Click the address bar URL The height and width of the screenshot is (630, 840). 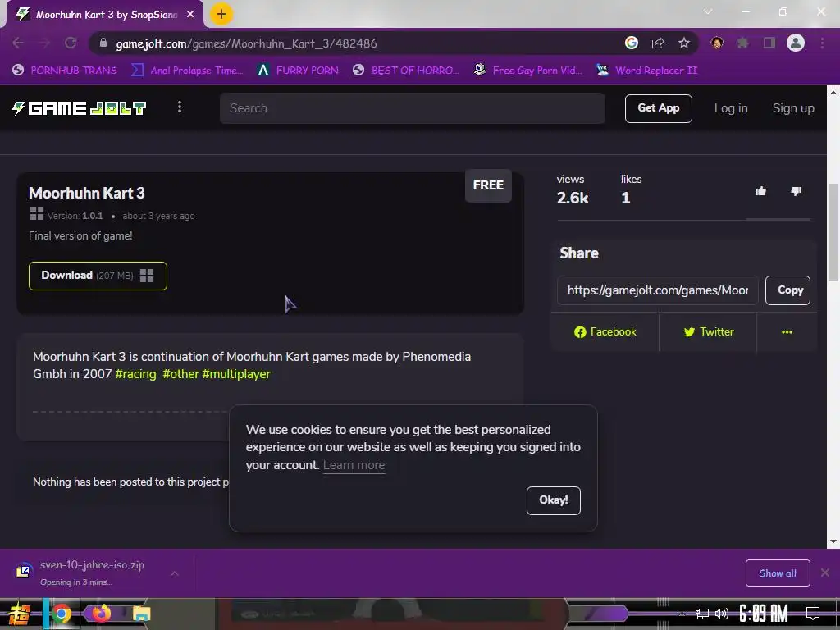click(x=246, y=43)
